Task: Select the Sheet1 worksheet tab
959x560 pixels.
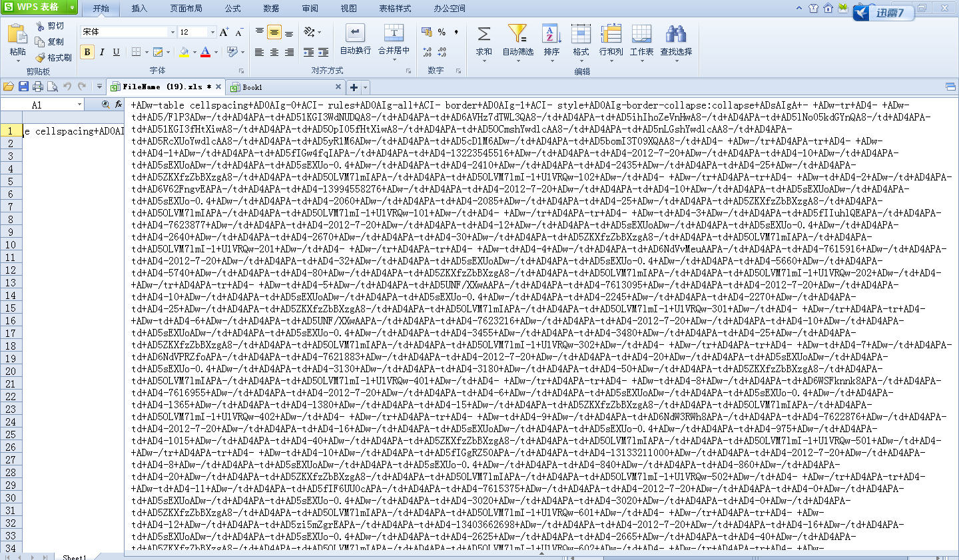Action: coord(75,557)
